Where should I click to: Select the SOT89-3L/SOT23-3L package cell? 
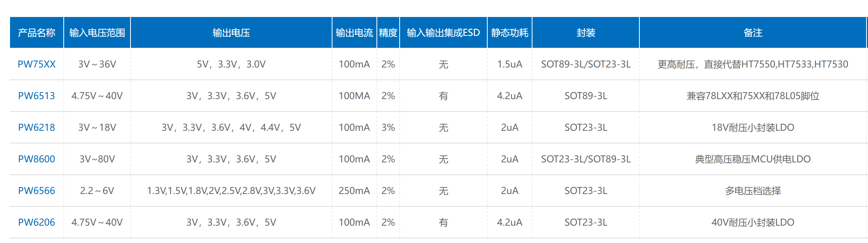pyautogui.click(x=586, y=64)
